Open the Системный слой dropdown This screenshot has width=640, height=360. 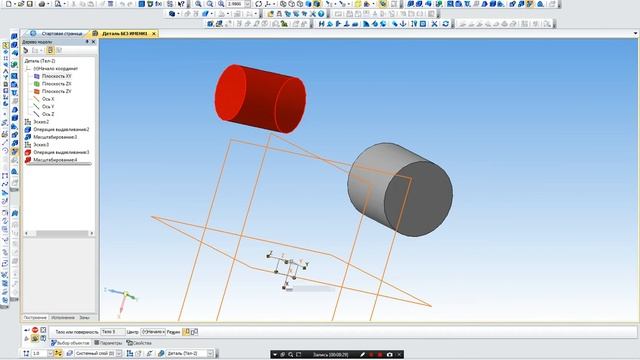[119, 353]
